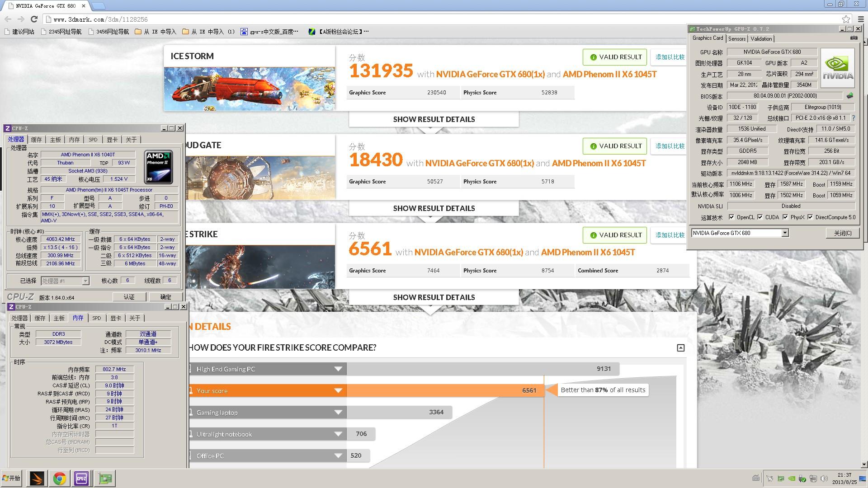Viewport: 868px width, 488px height.
Task: Click the BIOS save chip icon in GPU-Z
Action: pyautogui.click(x=850, y=96)
